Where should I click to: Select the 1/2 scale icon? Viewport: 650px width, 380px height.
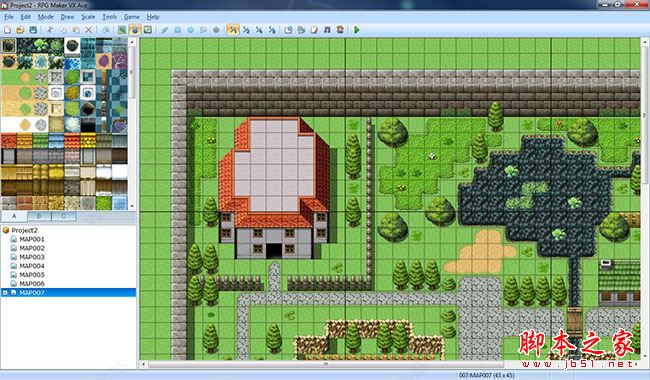click(246, 30)
